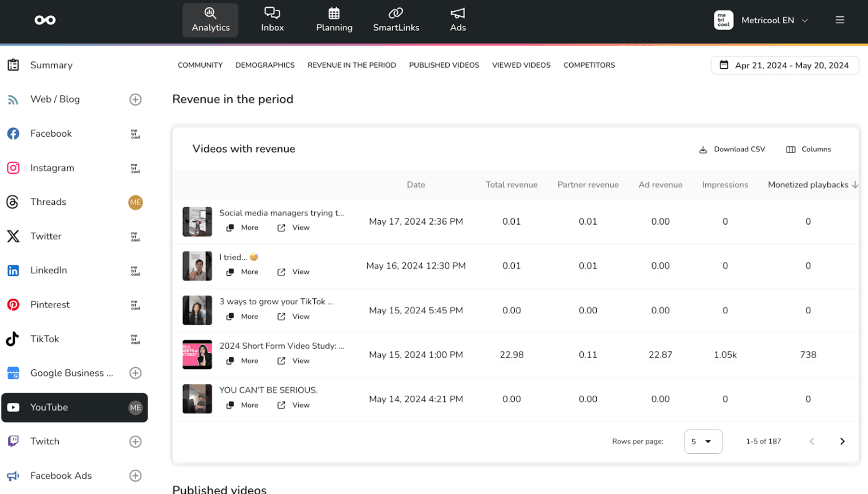The image size is (868, 494).
Task: Switch to the Demographics tab
Action: click(265, 65)
